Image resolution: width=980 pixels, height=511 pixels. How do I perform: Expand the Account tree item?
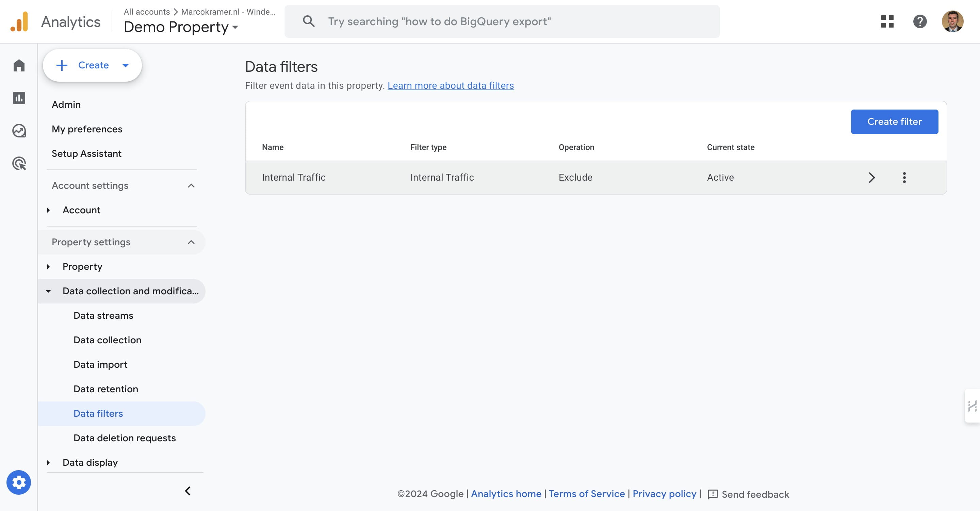(x=48, y=210)
